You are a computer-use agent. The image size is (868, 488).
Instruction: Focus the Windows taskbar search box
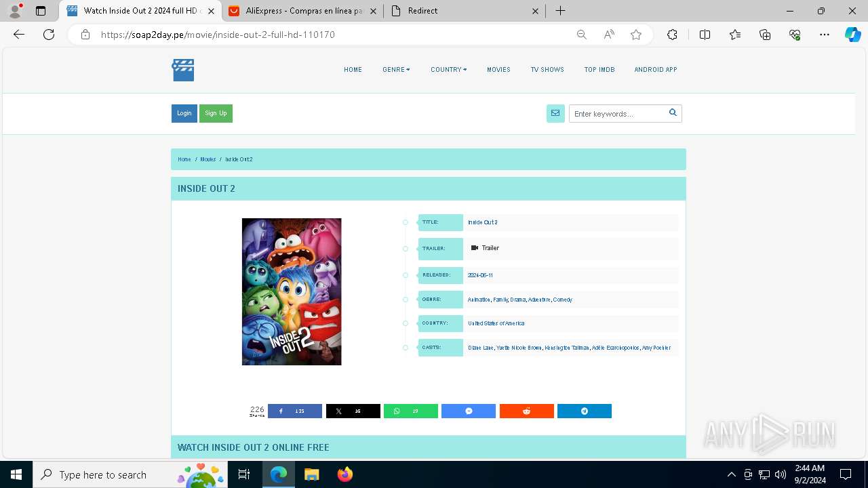click(130, 474)
